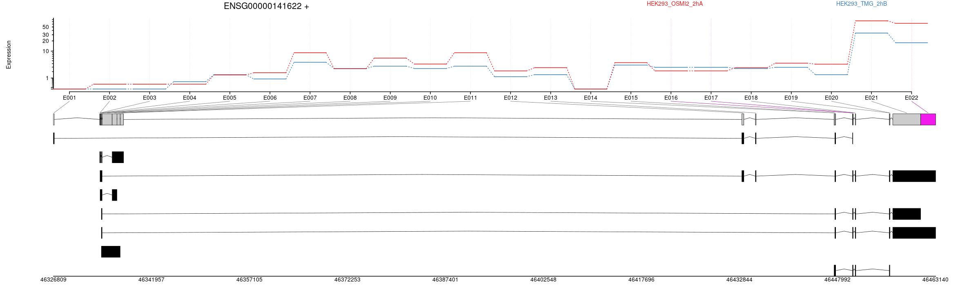Click the gray exon cluster below E002 label
The height and width of the screenshot is (286, 980).
(x=112, y=119)
